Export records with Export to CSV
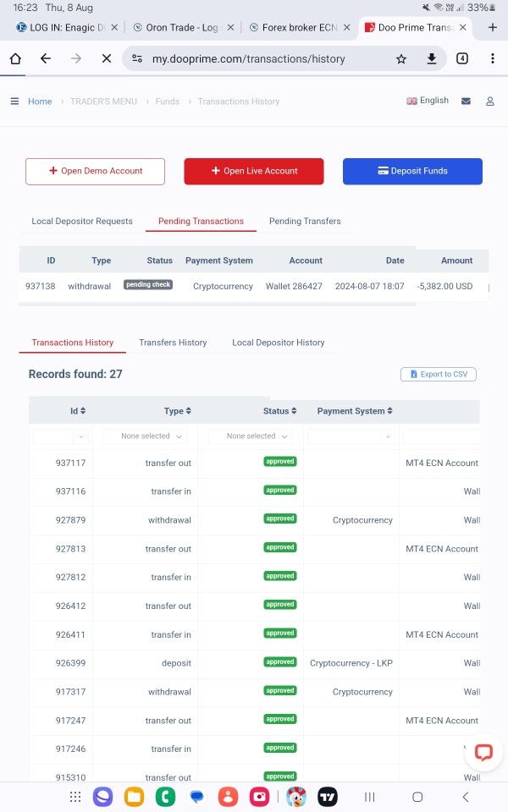Image resolution: width=508 pixels, height=812 pixels. coord(439,374)
